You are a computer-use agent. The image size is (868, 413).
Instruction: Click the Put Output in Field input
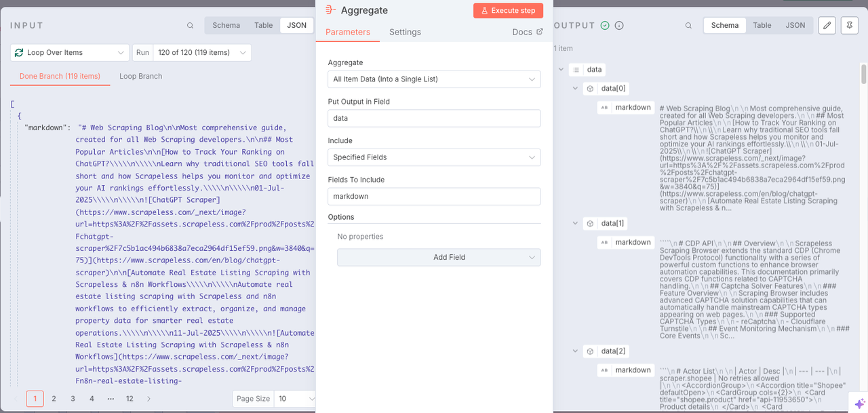(x=434, y=118)
